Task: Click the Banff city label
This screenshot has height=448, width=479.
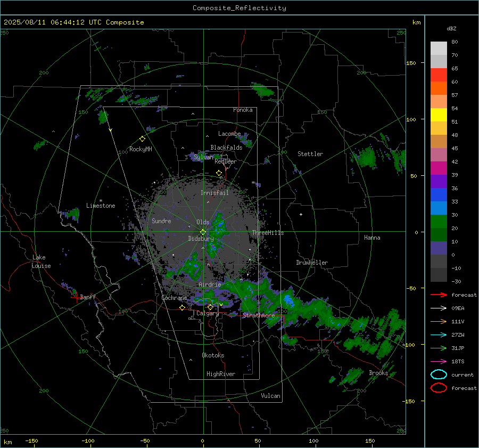Action: [x=88, y=297]
